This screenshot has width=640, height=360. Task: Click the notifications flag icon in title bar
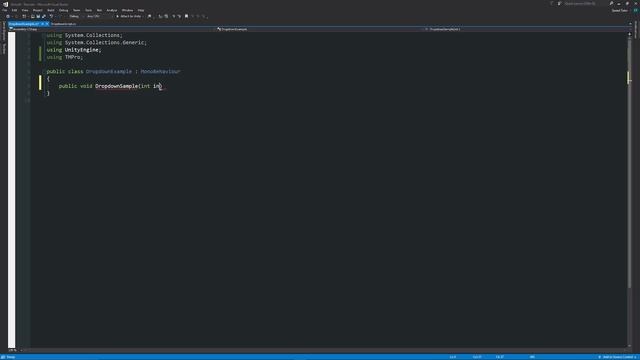552,3
